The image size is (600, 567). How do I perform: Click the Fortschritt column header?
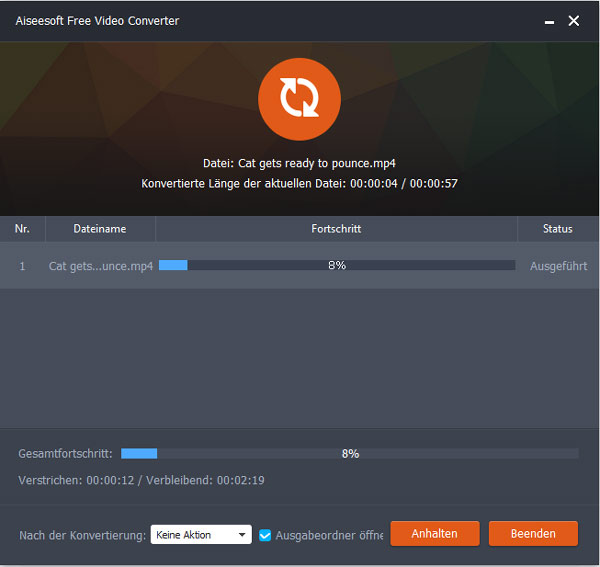pos(336,229)
